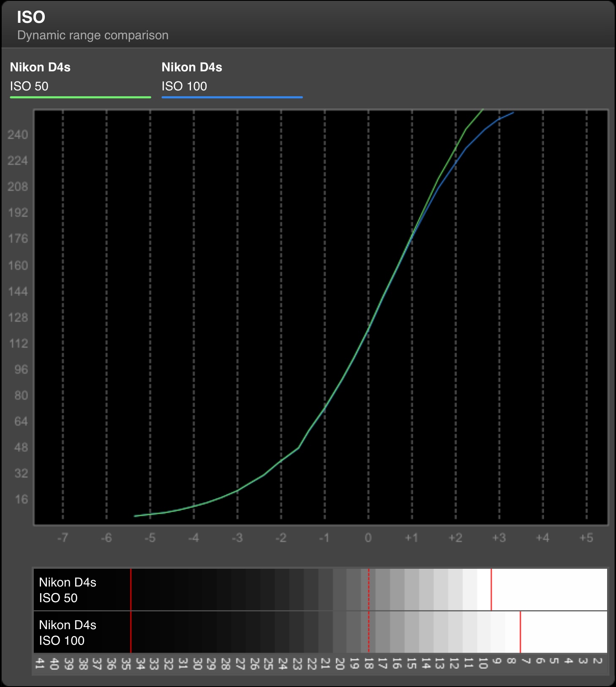Click the 240 value on the vertical axis

click(18, 135)
